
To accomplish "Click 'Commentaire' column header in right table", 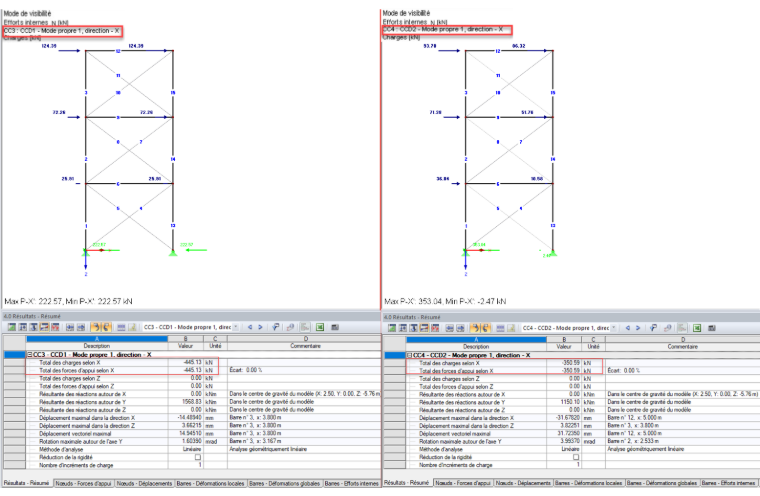I will pyautogui.click(x=683, y=347).
